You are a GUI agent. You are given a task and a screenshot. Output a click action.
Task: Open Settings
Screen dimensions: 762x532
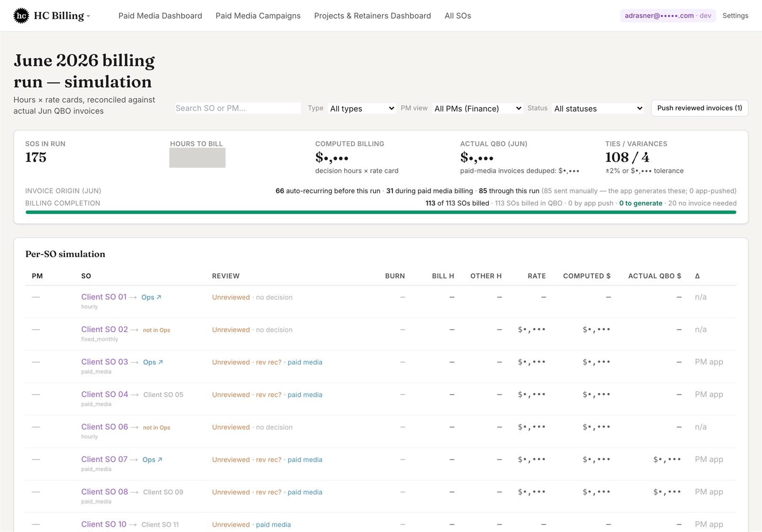click(735, 16)
